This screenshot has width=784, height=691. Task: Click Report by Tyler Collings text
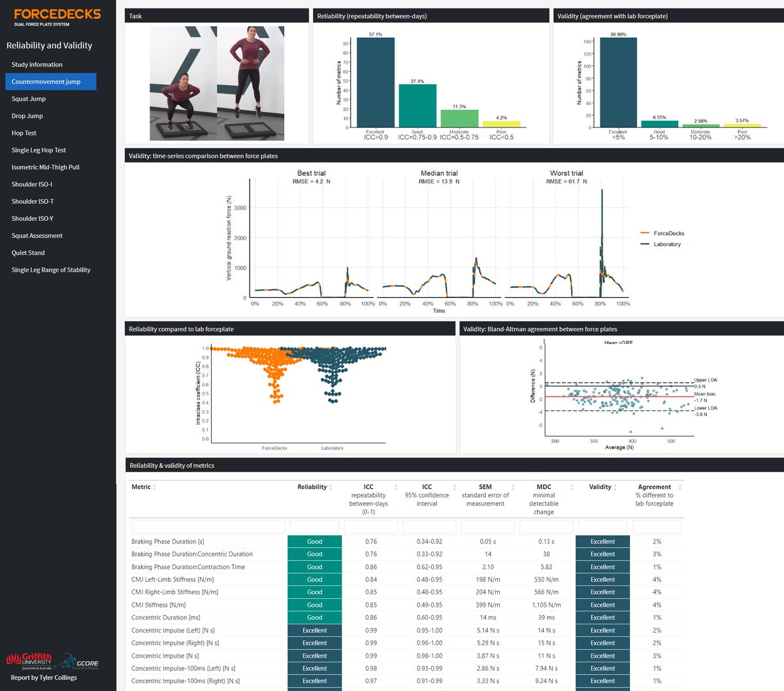tap(44, 677)
